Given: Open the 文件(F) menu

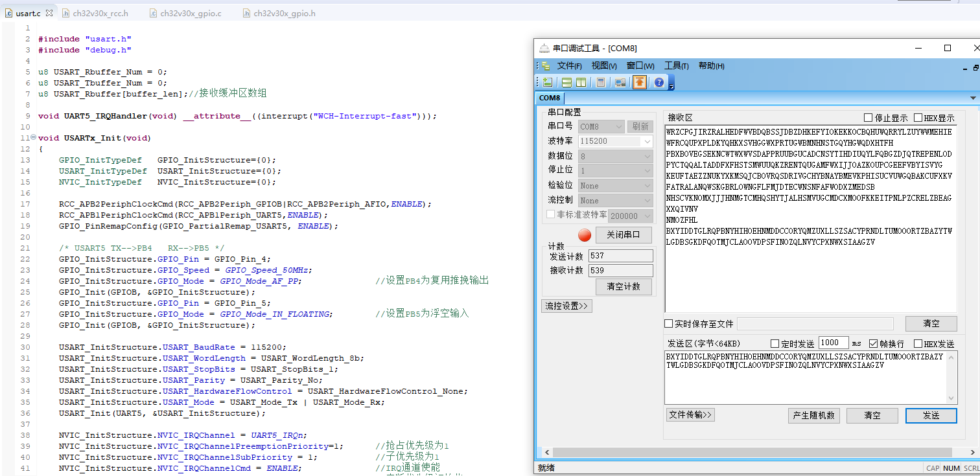Looking at the screenshot, I should (569, 66).
